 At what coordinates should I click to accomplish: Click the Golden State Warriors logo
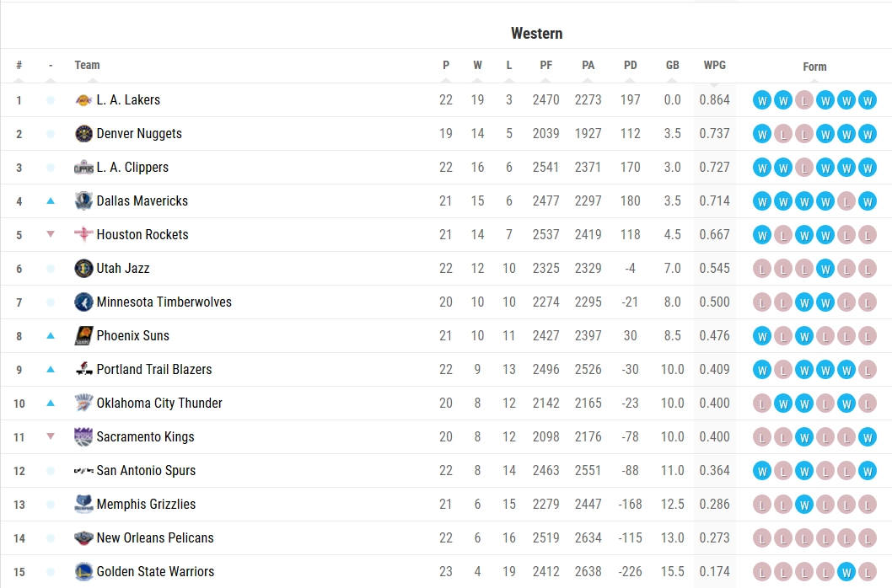coord(83,571)
